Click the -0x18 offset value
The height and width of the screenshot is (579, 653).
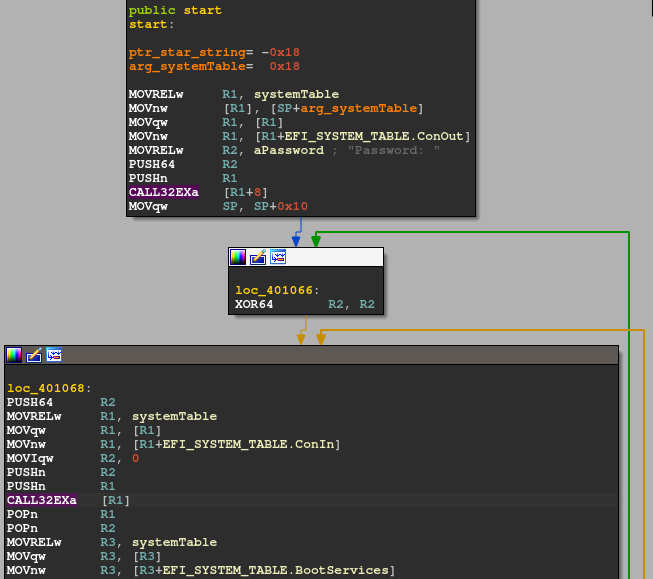(x=281, y=52)
